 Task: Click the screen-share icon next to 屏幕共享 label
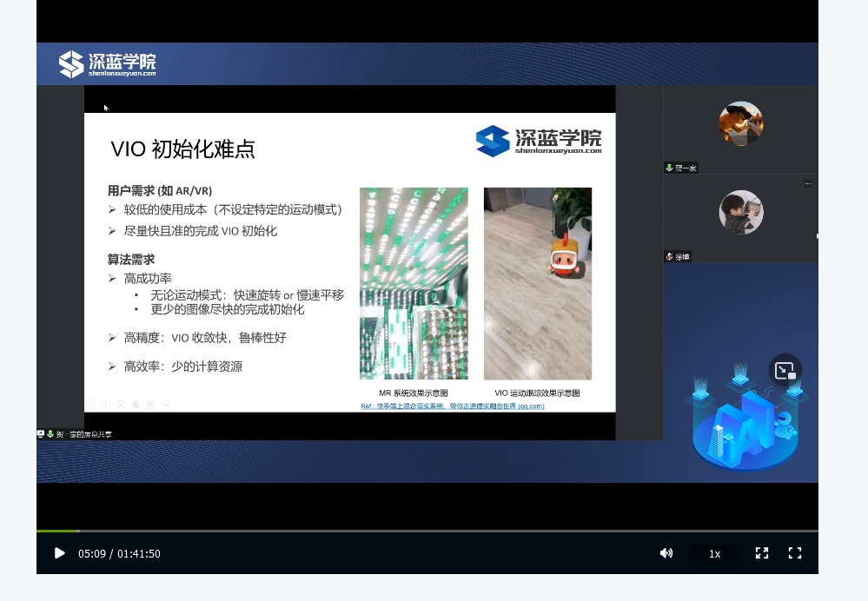coord(42,435)
